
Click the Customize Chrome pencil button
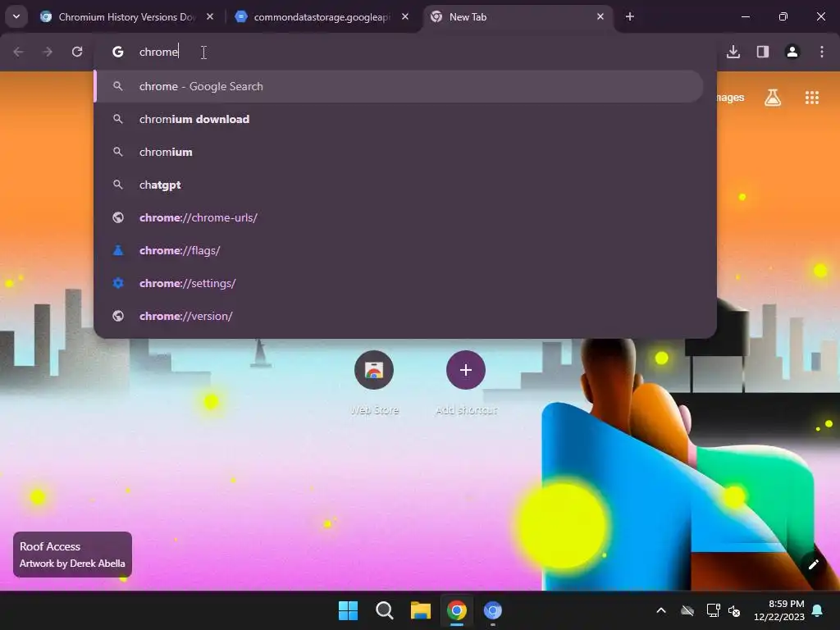point(813,564)
